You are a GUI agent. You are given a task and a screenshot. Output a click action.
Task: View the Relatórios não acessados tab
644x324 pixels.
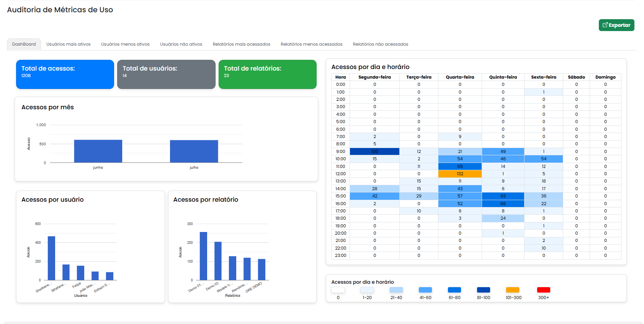coord(380,44)
